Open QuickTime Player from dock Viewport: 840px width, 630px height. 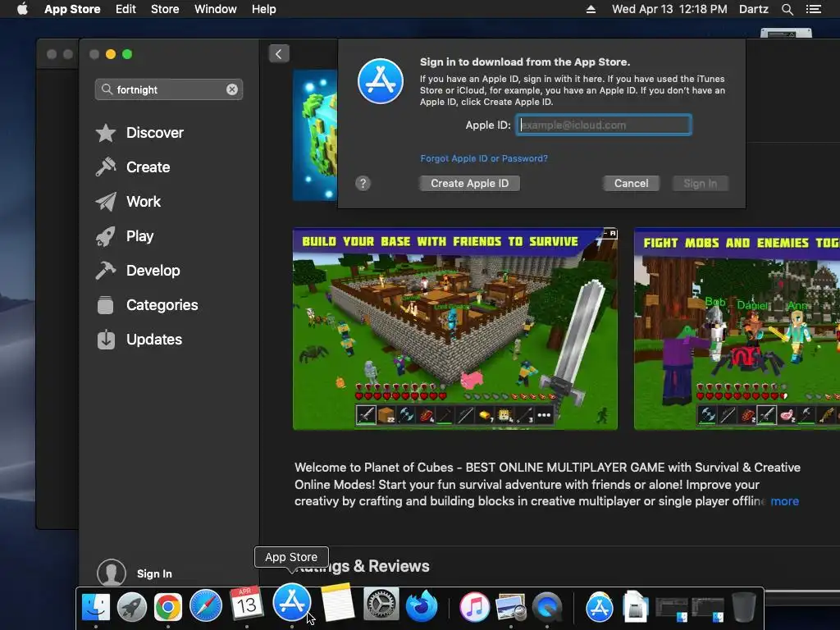[x=547, y=607]
